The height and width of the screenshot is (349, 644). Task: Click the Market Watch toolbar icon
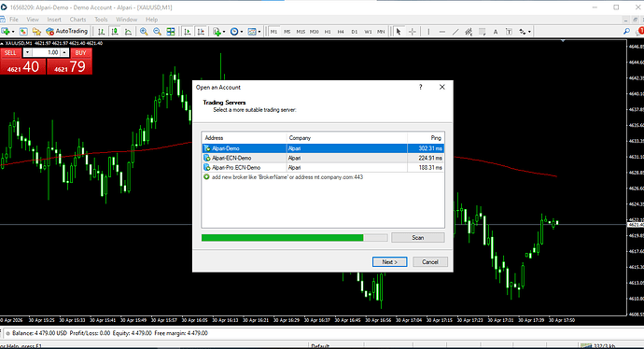(23, 32)
